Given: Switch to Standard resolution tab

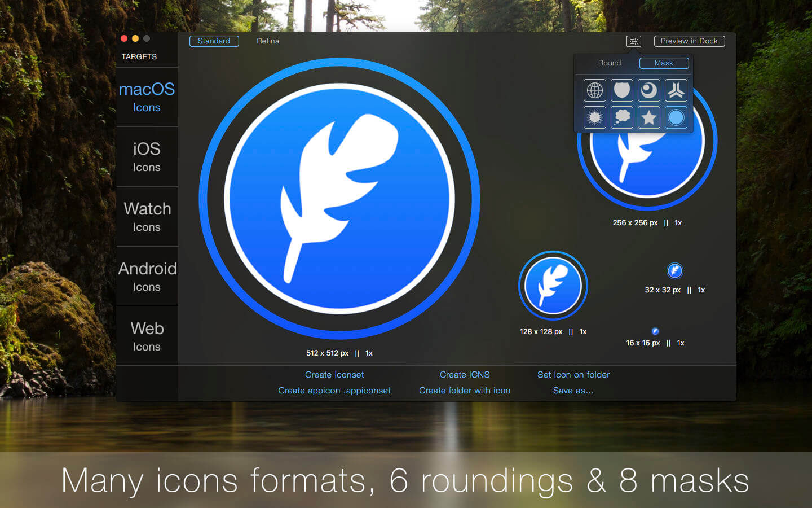Looking at the screenshot, I should click(214, 41).
